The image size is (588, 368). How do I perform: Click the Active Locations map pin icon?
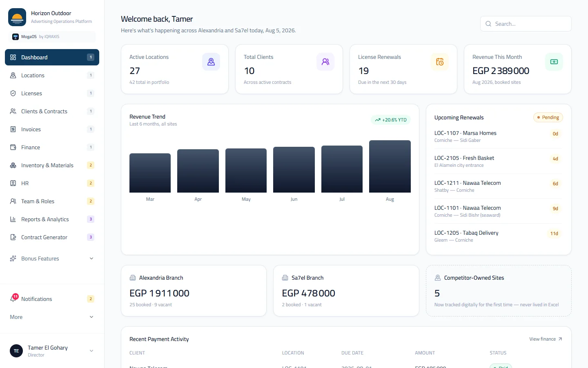(x=211, y=62)
